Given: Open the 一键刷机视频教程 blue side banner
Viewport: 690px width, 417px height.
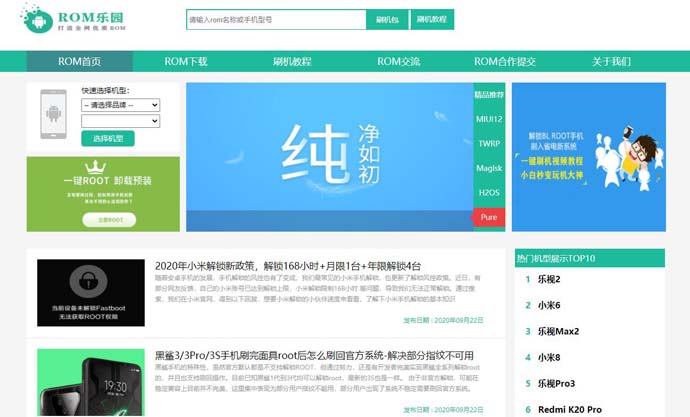Looking at the screenshot, I should click(589, 157).
